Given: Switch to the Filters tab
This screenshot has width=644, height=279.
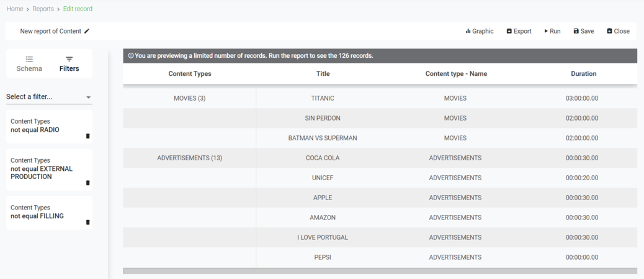Looking at the screenshot, I should pos(69,64).
